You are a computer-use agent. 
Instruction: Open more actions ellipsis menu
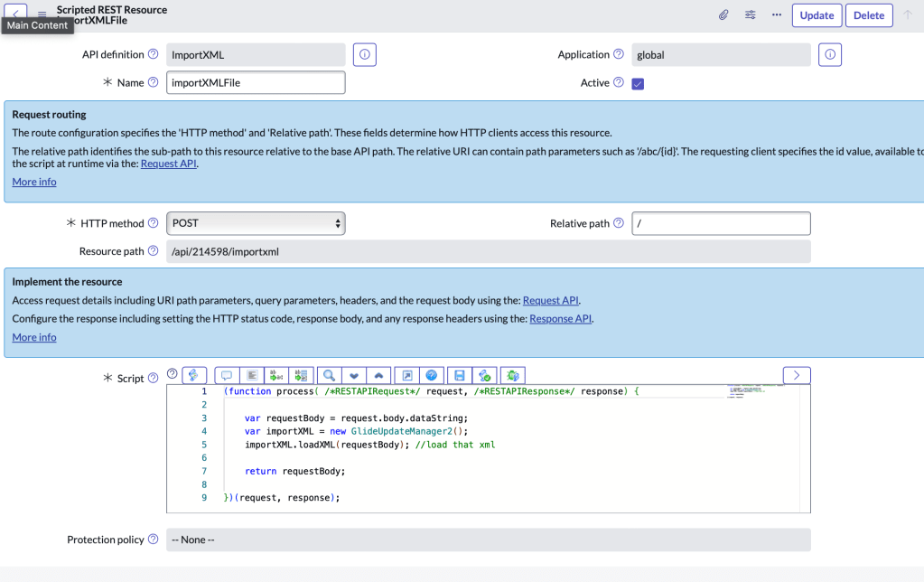point(777,15)
